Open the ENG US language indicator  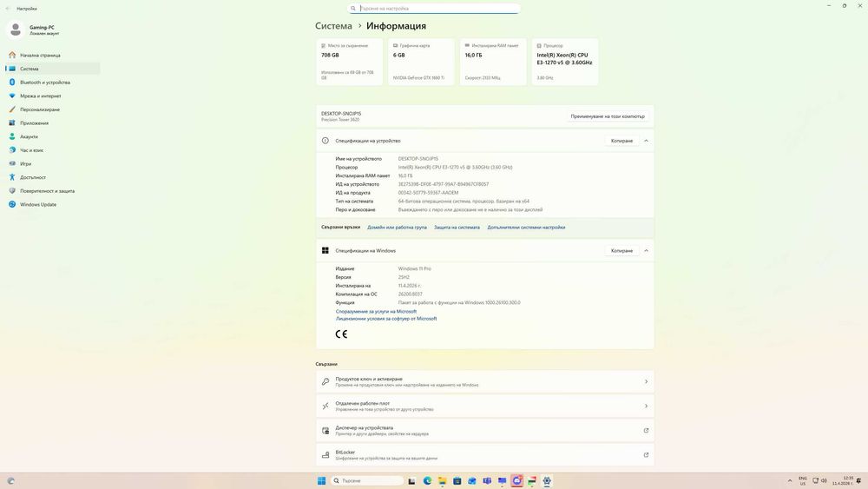pos(803,480)
